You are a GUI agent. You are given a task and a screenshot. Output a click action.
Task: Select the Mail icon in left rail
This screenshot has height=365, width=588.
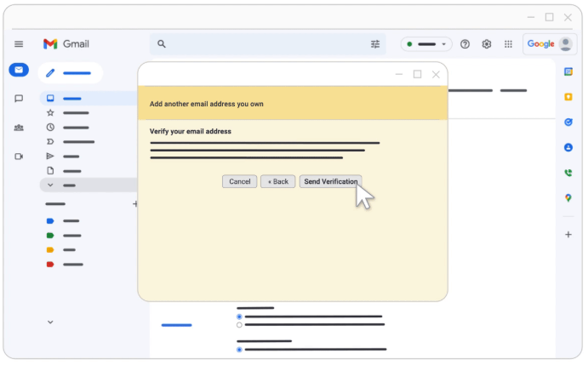click(19, 70)
